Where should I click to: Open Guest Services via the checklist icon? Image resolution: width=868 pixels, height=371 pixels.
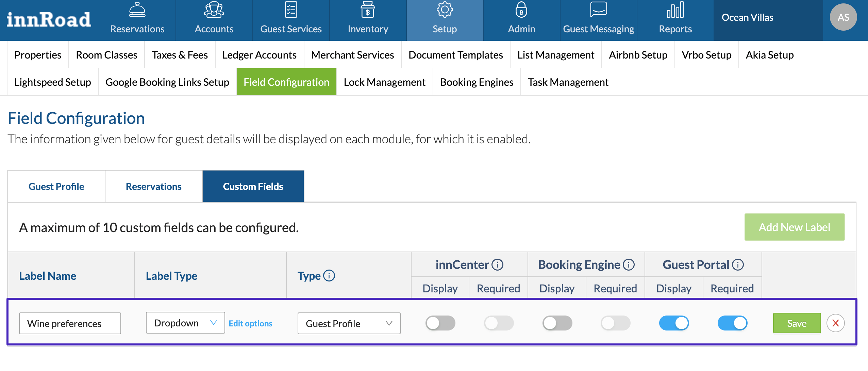[291, 10]
